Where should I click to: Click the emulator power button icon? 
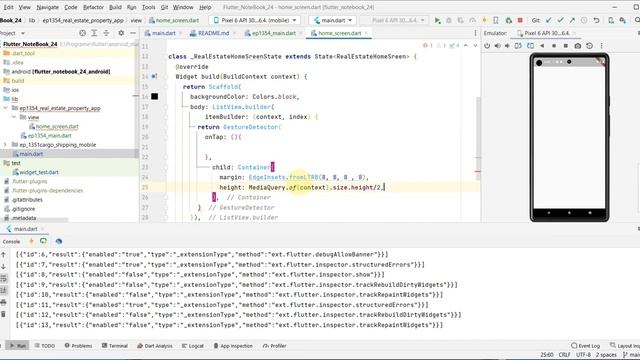487,46
